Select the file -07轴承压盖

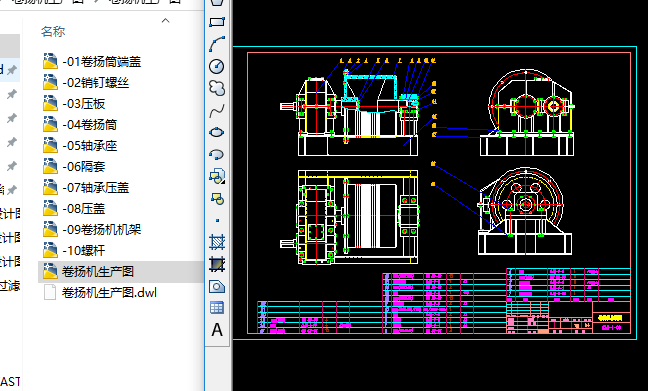(86, 188)
